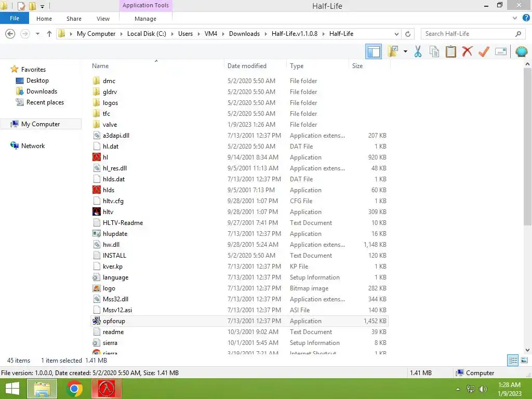The image size is (532, 399).
Task: Switch to the Home ribbon tab
Action: click(x=44, y=19)
